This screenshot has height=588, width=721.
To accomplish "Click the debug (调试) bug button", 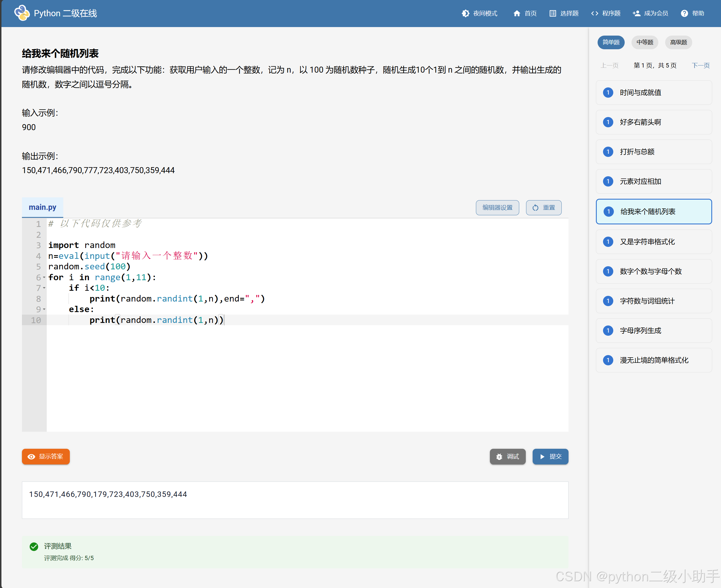I will pyautogui.click(x=508, y=456).
